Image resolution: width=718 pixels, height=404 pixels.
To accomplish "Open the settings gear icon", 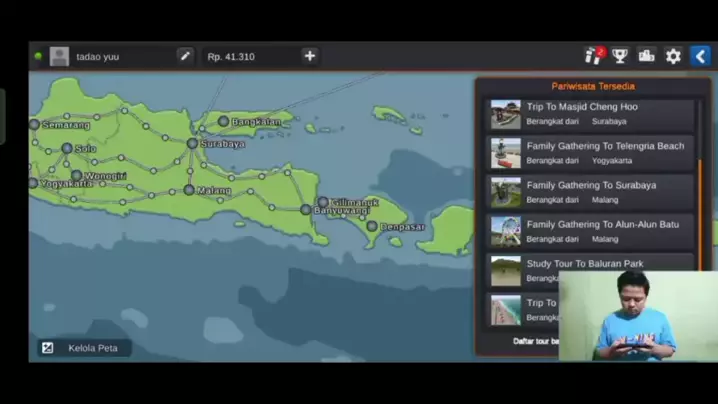I will pyautogui.click(x=673, y=56).
